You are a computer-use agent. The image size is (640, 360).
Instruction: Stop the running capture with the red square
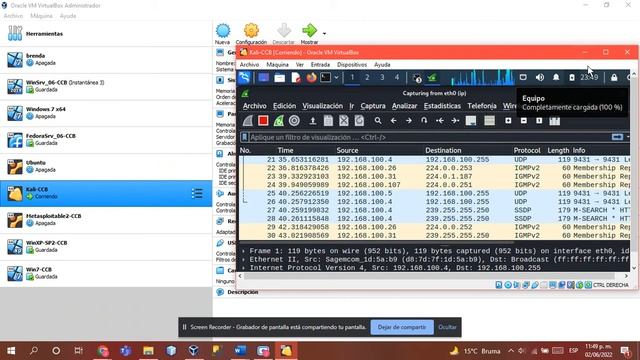tap(263, 121)
